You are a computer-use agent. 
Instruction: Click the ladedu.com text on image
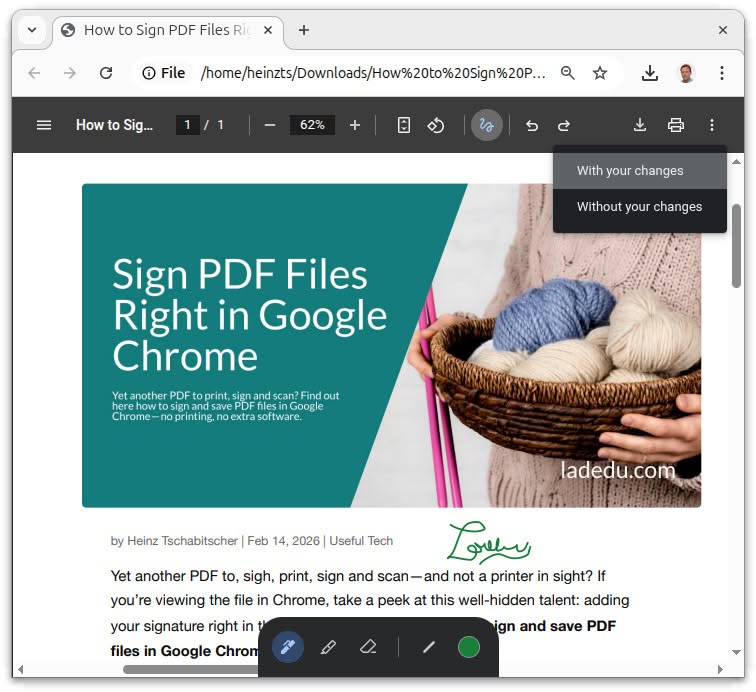pyautogui.click(x=618, y=471)
